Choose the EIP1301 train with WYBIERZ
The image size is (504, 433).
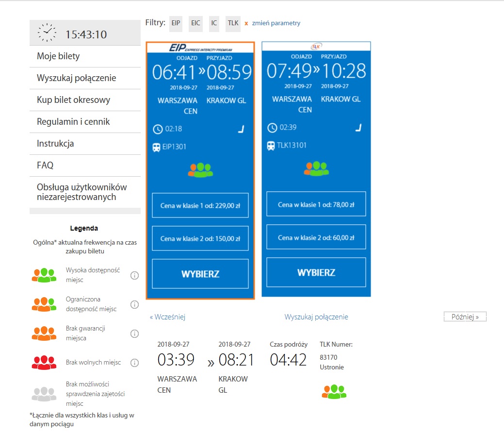tap(200, 274)
